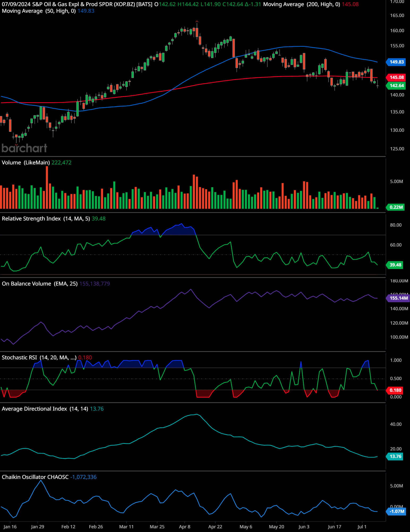Click the Mar 25 date on the time axis
Screen dimensions: 410x532
click(x=157, y=527)
